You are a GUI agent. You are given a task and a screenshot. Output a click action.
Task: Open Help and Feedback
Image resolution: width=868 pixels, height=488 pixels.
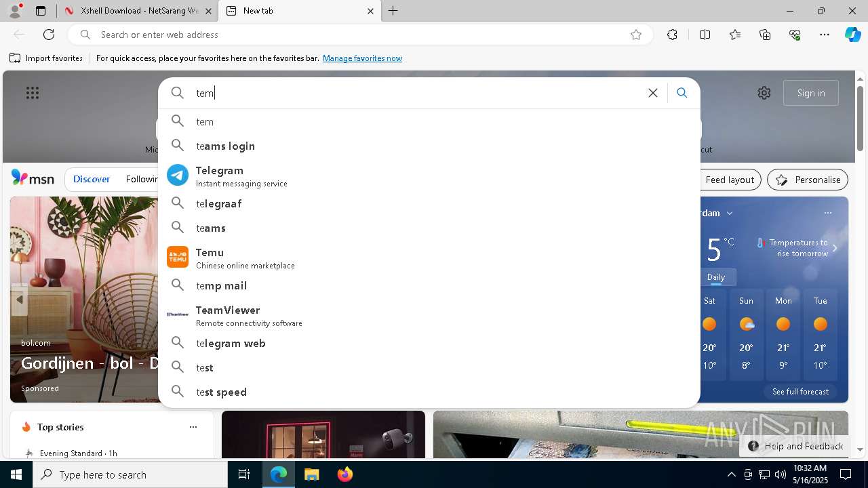(x=795, y=446)
